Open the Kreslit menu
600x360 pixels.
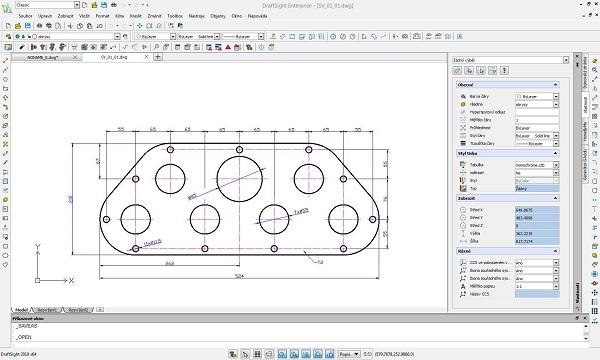(135, 16)
